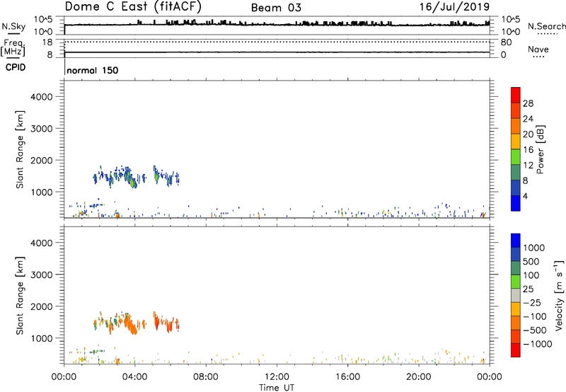
Task: Click the "20" tick on the power colorbar
Action: coord(528,134)
